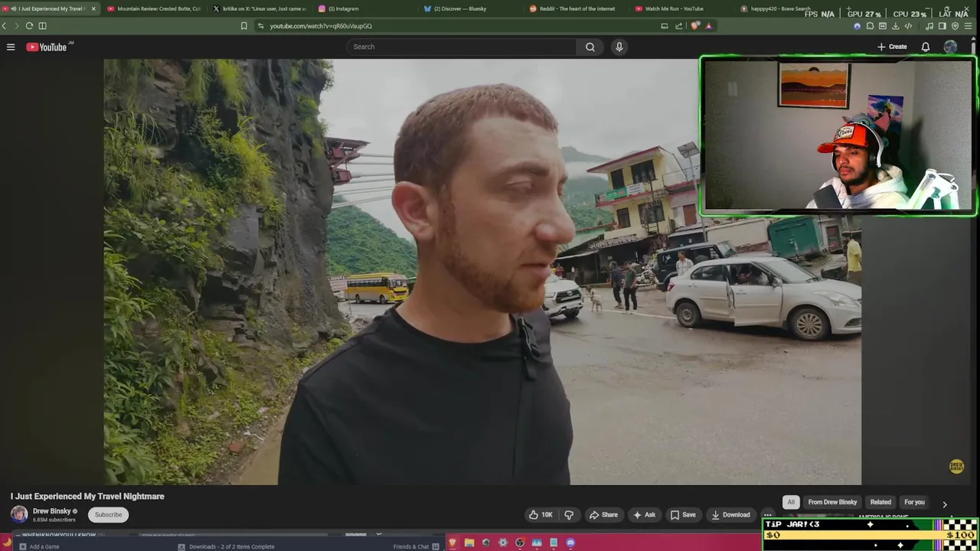Open browser downloads arrow icon
Image resolution: width=980 pixels, height=551 pixels.
pos(896,26)
